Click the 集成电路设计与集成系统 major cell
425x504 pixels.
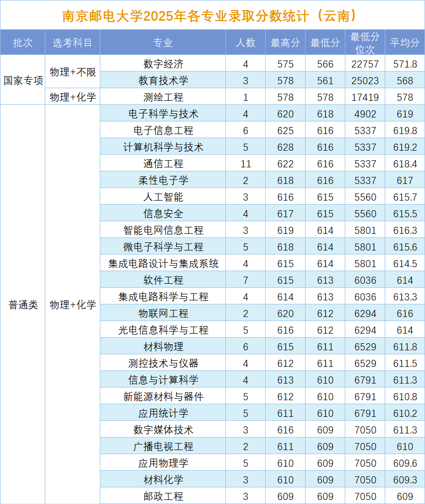[163, 264]
